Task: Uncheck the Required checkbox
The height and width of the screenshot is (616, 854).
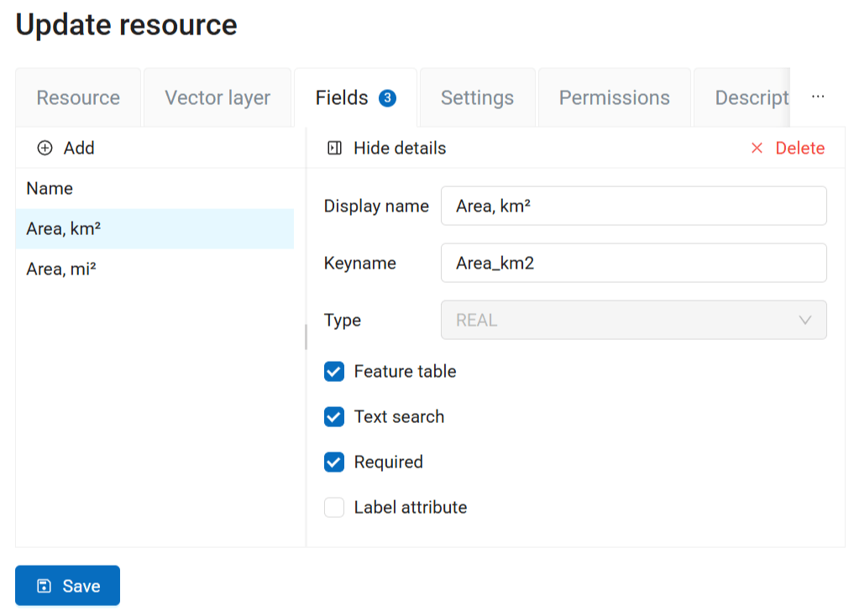Action: click(x=334, y=462)
